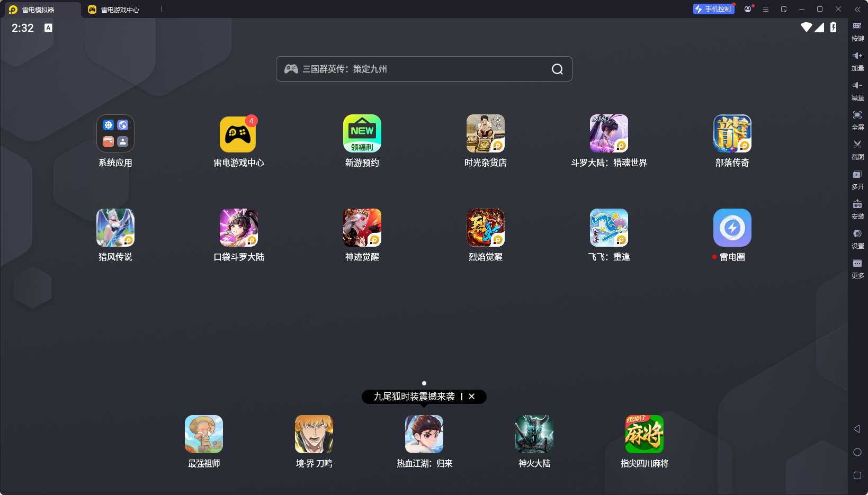Image resolution: width=868 pixels, height=495 pixels.
Task: Open 斗罗大陆：猎魂世界 game
Action: tap(609, 133)
